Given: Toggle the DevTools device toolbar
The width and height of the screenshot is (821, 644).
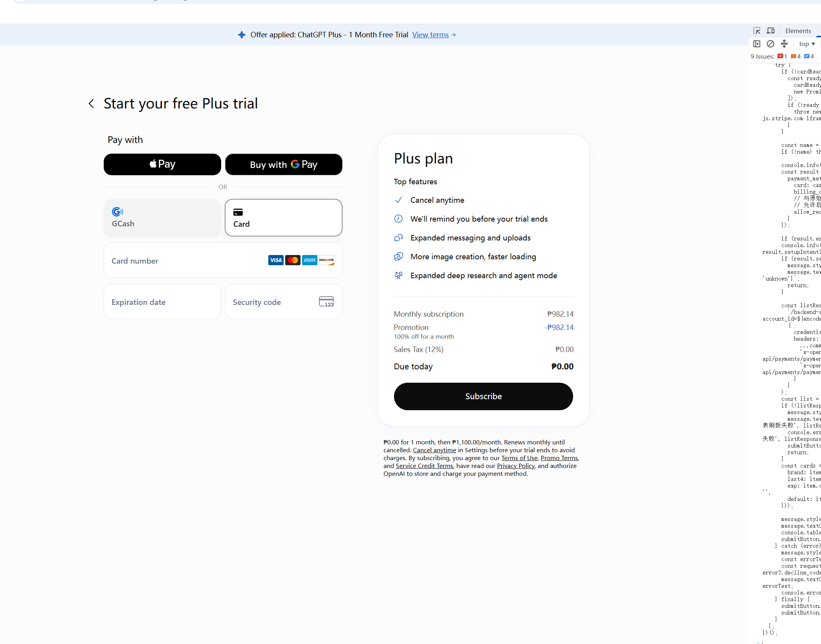Looking at the screenshot, I should point(771,31).
